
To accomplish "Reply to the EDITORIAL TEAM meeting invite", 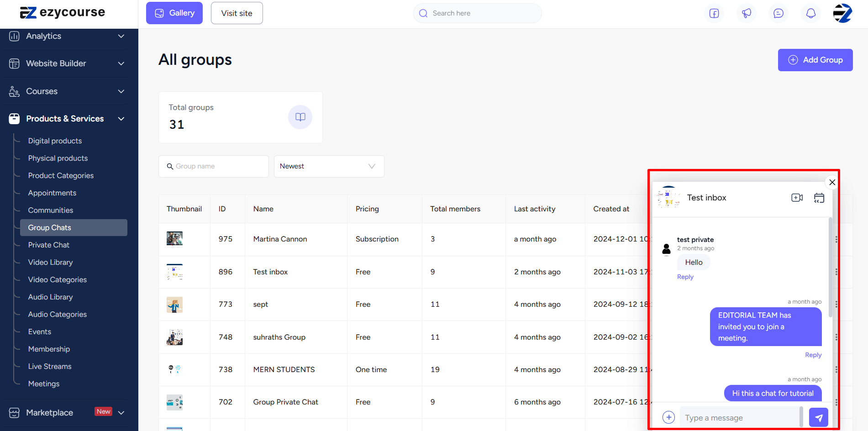I will [813, 355].
